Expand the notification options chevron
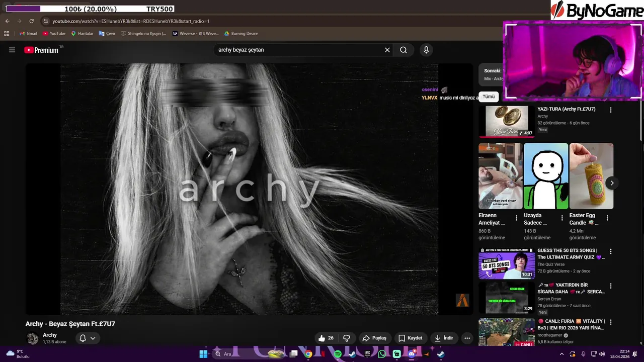The height and width of the screenshot is (362, 644). coord(93,338)
